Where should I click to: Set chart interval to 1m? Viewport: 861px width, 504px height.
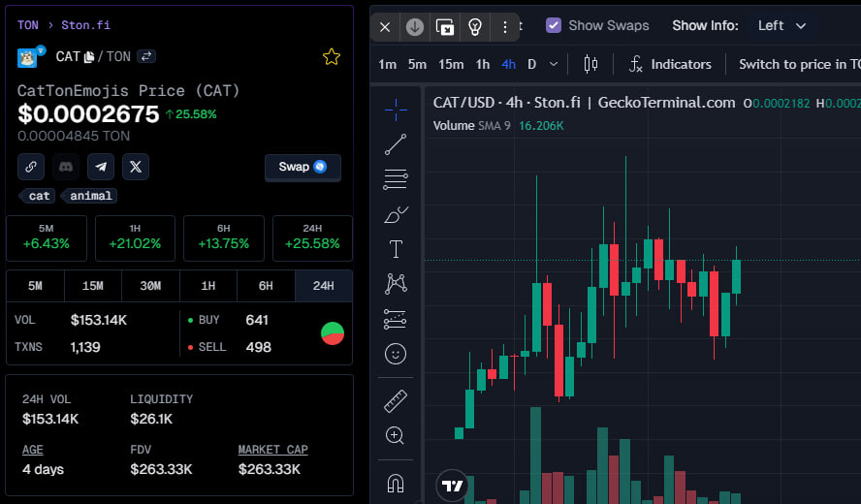pyautogui.click(x=387, y=64)
